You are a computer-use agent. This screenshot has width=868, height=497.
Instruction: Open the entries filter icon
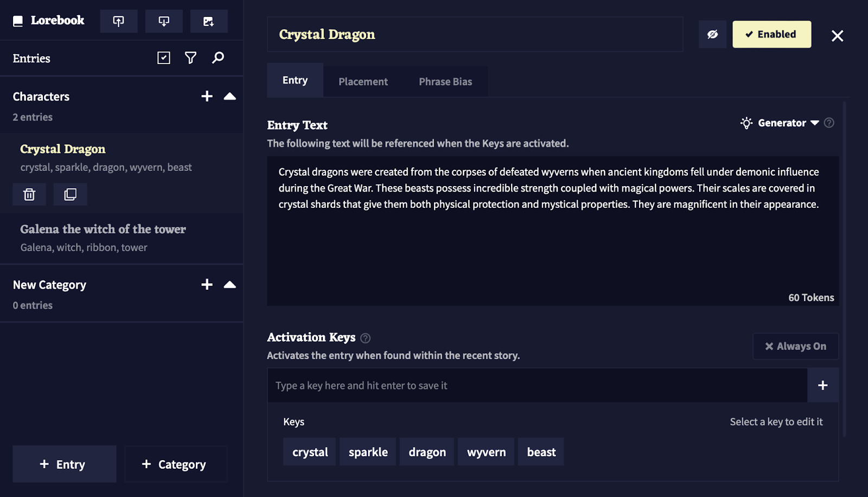tap(190, 58)
